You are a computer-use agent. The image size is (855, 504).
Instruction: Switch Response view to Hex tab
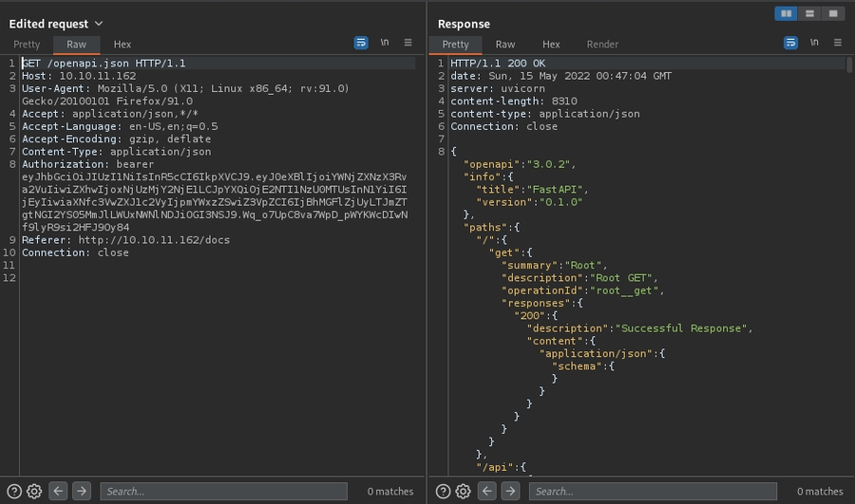coord(551,45)
